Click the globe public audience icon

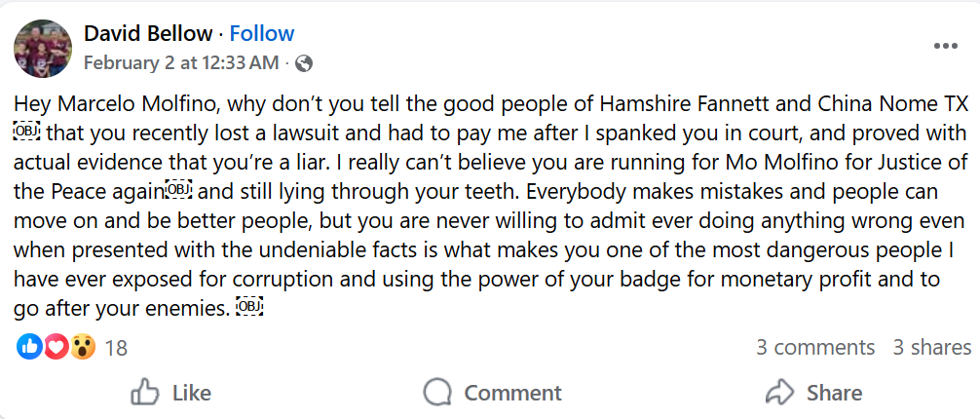point(304,63)
